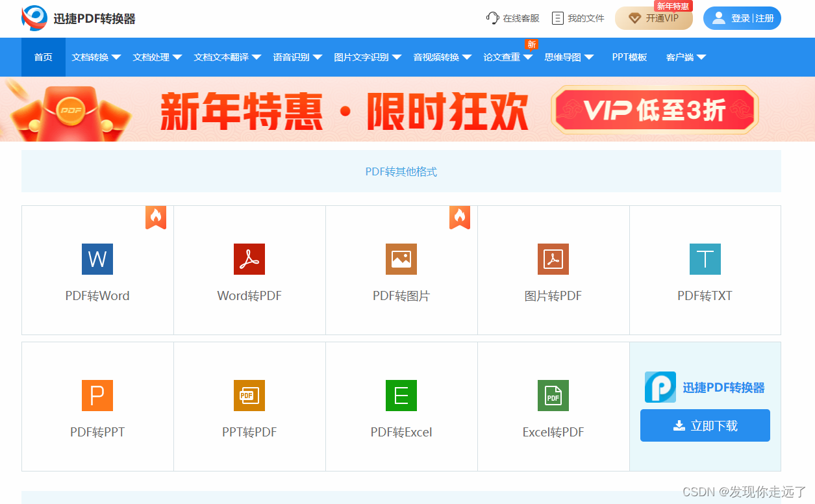Select the Word转PDF red icon
This screenshot has width=815, height=504.
coord(249,259)
